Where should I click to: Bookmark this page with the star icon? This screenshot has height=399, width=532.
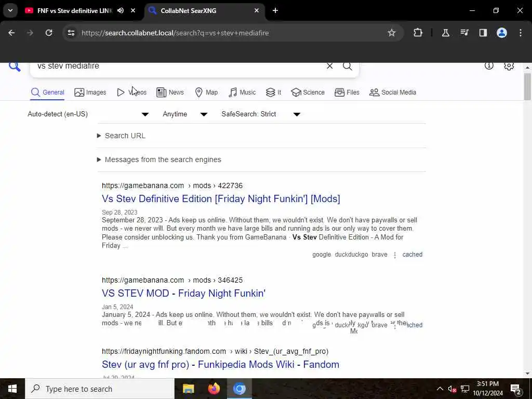[392, 33]
